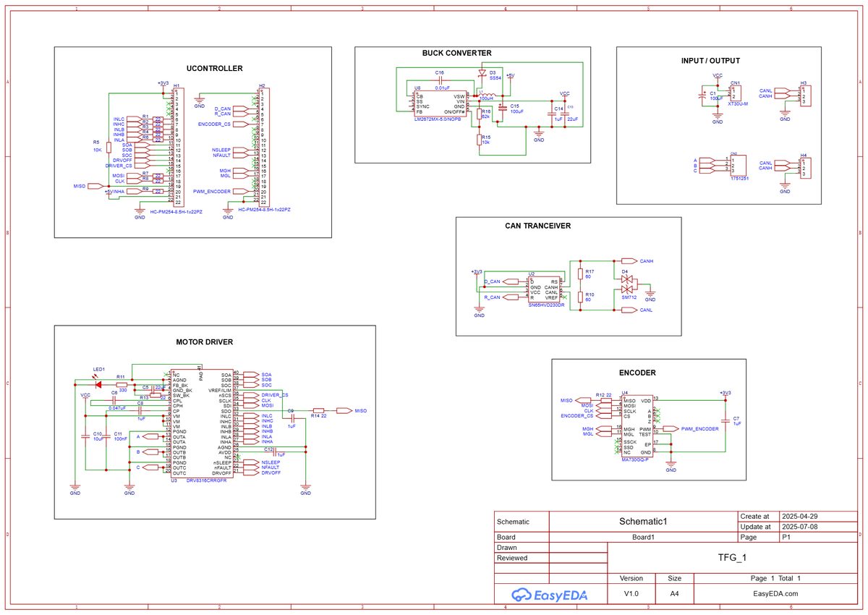The image size is (868, 615).
Task: Select resistor R10 60
Action: click(580, 298)
